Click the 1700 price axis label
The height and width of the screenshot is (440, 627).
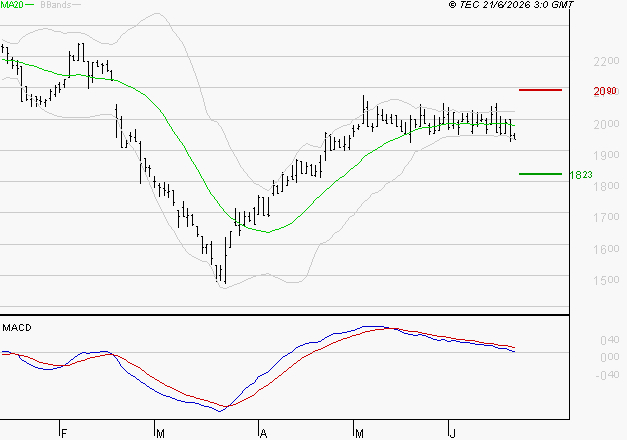[606, 217]
